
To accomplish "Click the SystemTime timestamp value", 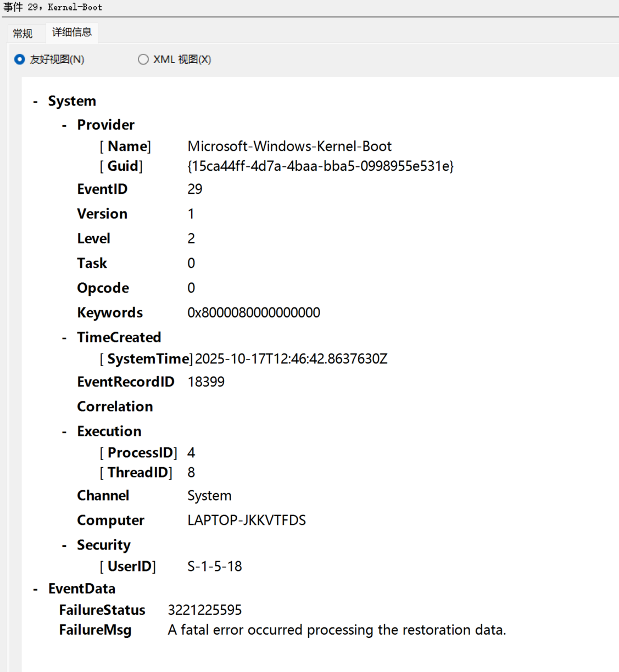I will click(x=291, y=359).
